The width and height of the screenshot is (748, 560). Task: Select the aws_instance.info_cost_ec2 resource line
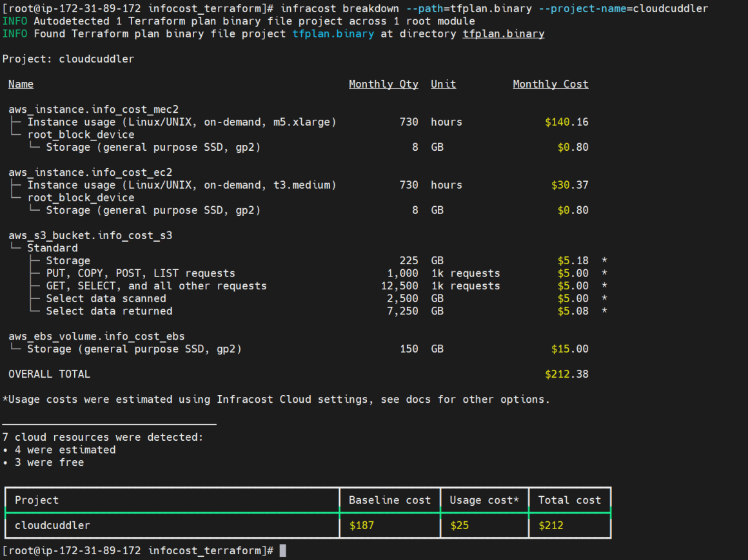pyautogui.click(x=90, y=172)
